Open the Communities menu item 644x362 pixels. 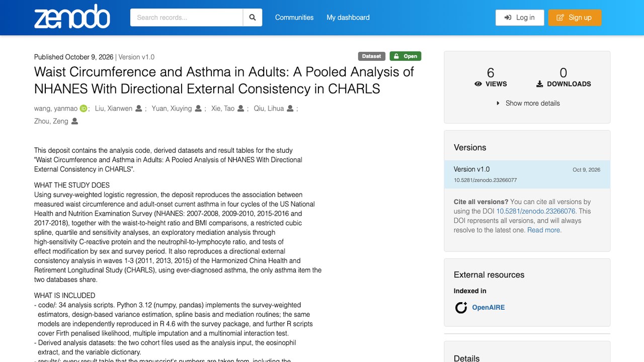click(x=294, y=18)
